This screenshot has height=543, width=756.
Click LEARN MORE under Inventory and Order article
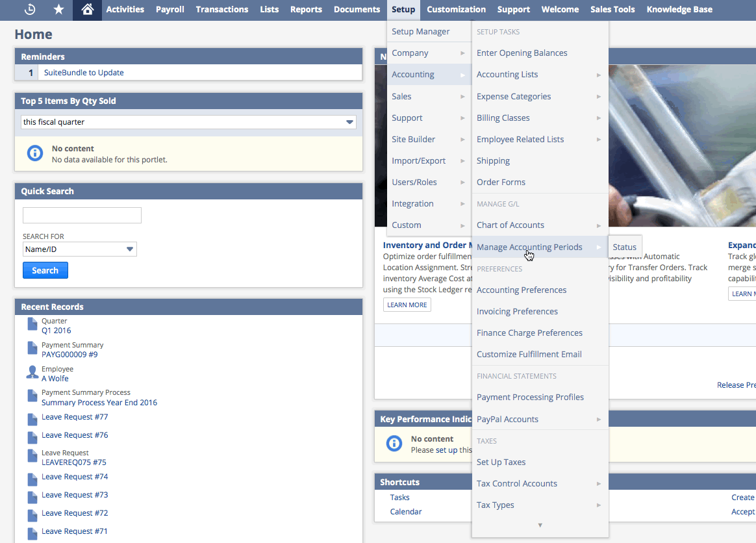(x=407, y=304)
